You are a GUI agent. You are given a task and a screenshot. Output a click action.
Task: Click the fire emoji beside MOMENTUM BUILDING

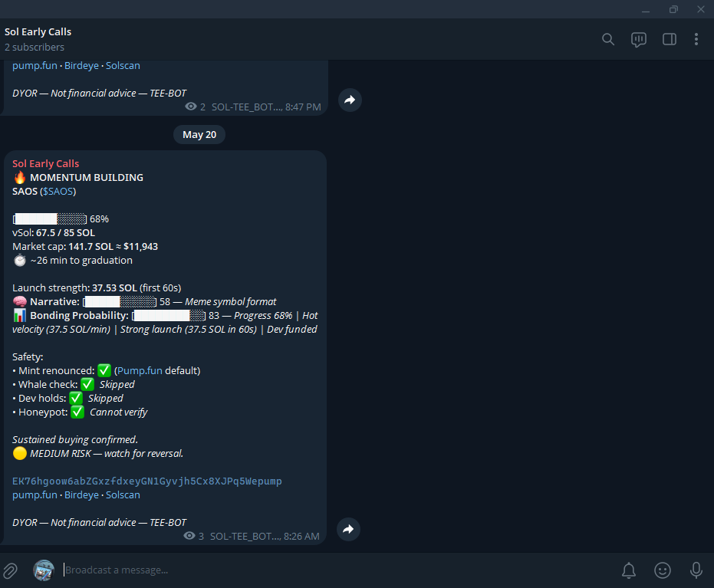coord(20,178)
